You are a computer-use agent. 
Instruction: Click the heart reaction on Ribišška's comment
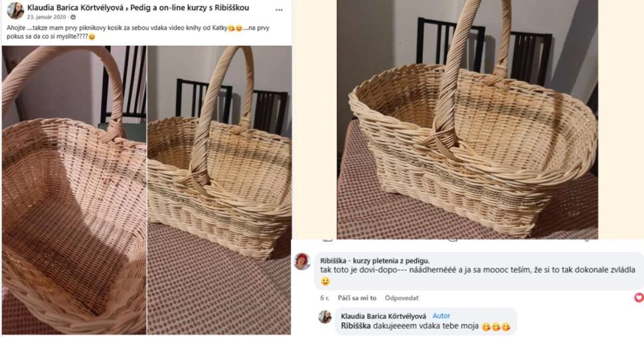coord(639,297)
